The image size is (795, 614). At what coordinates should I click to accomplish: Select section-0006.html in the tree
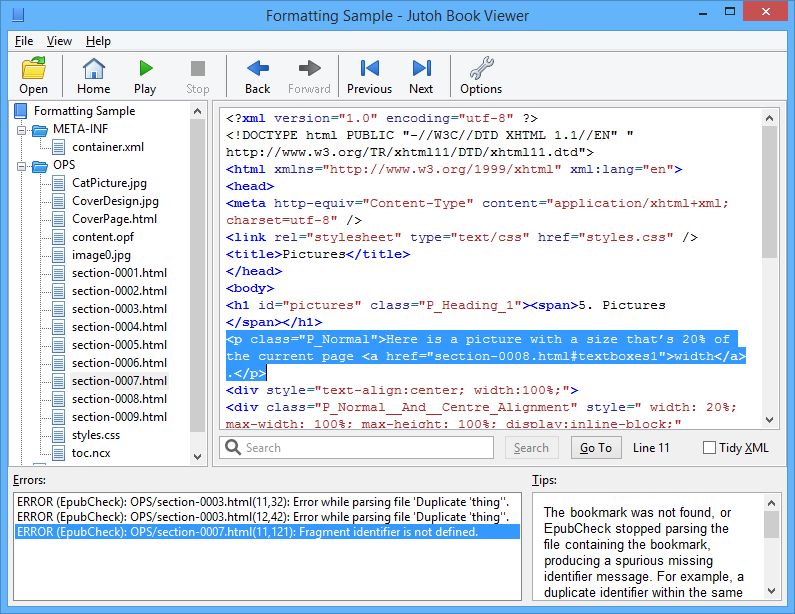(x=119, y=363)
